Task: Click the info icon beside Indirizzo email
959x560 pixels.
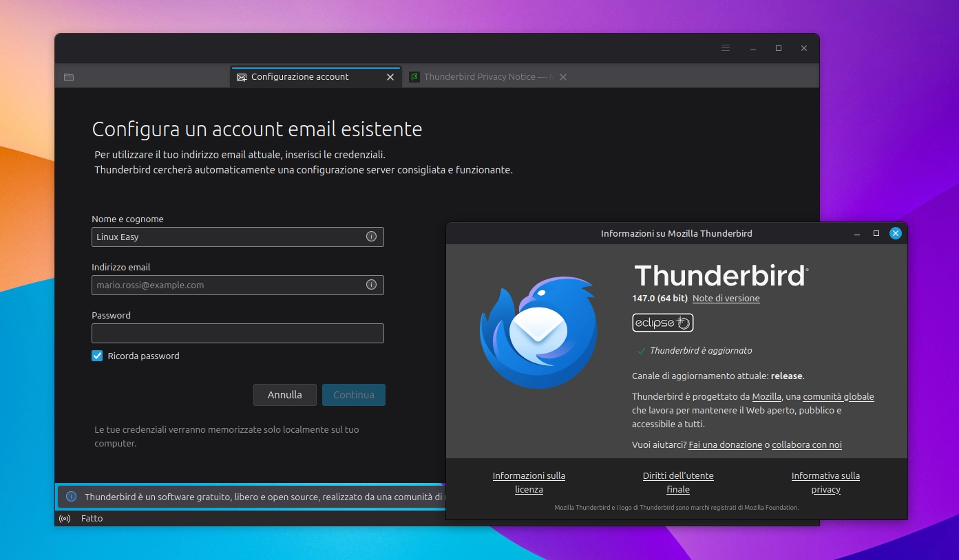Action: [x=371, y=285]
